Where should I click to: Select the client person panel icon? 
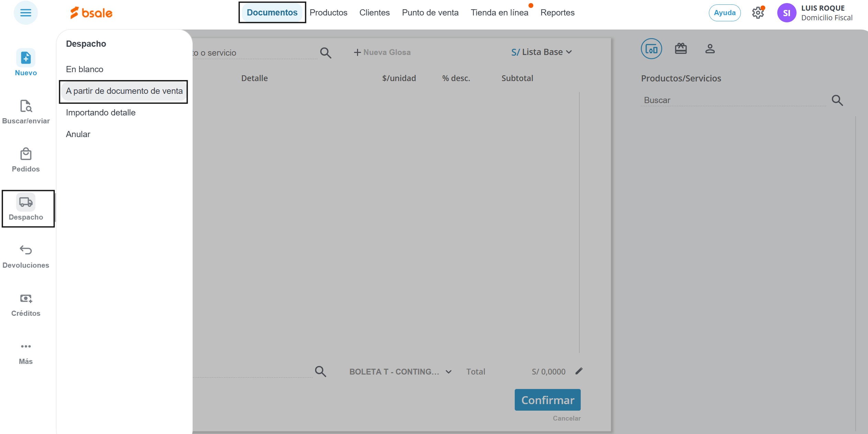pos(710,49)
